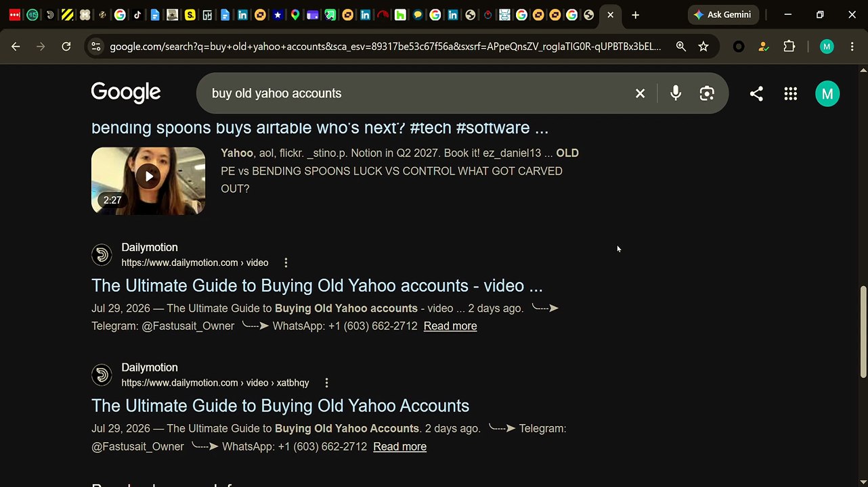This screenshot has height=487, width=868.
Task: Switch to the red speedometer tab
Action: tap(383, 15)
